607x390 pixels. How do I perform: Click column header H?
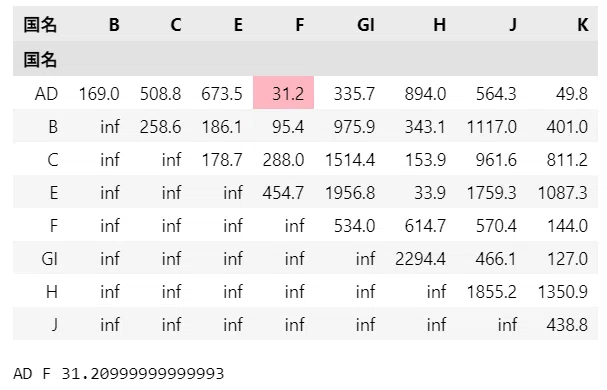(439, 25)
